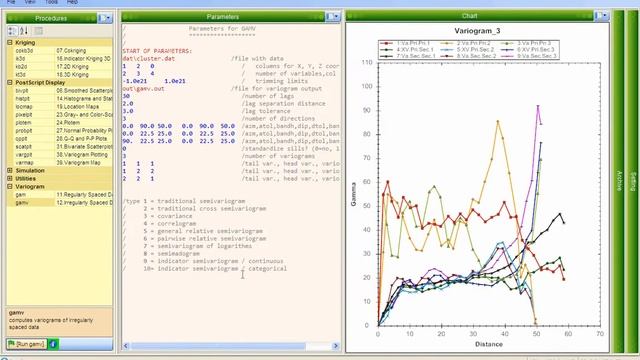Click the blue info icon next to Run gamv
Image resolution: width=640 pixels, height=360 pixels.
[x=53, y=344]
